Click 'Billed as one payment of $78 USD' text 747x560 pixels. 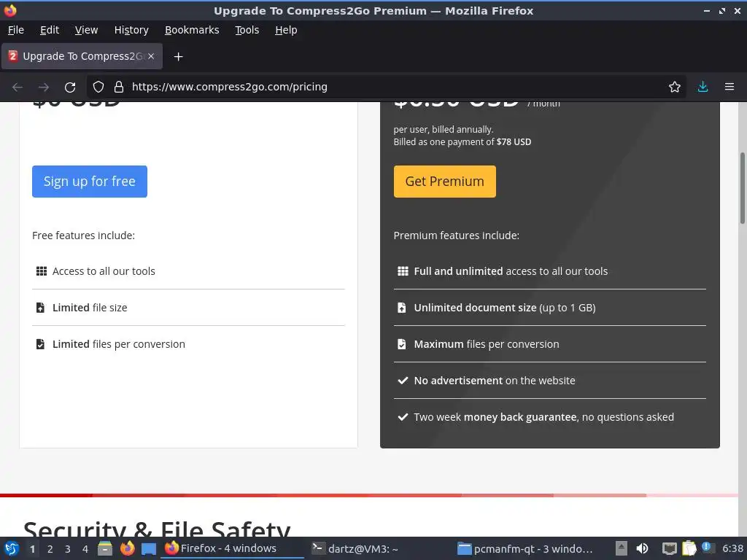462,142
